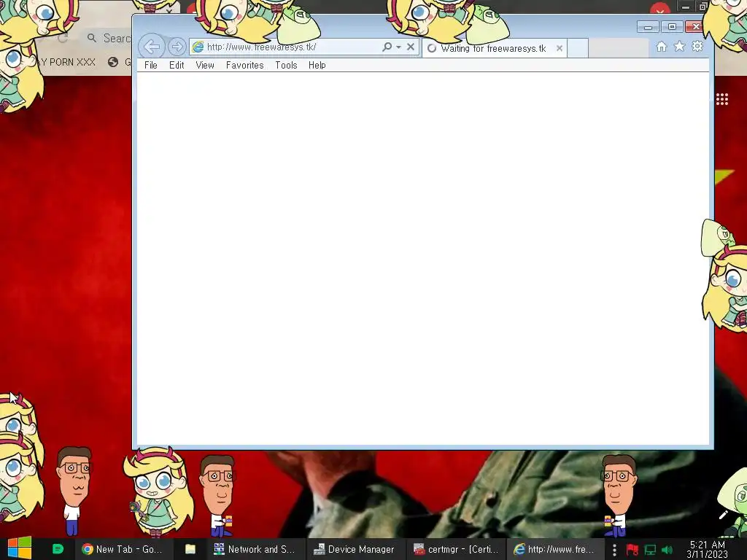The height and width of the screenshot is (560, 747).
Task: Open the Internet Explorer Tools gear
Action: pyautogui.click(x=697, y=46)
